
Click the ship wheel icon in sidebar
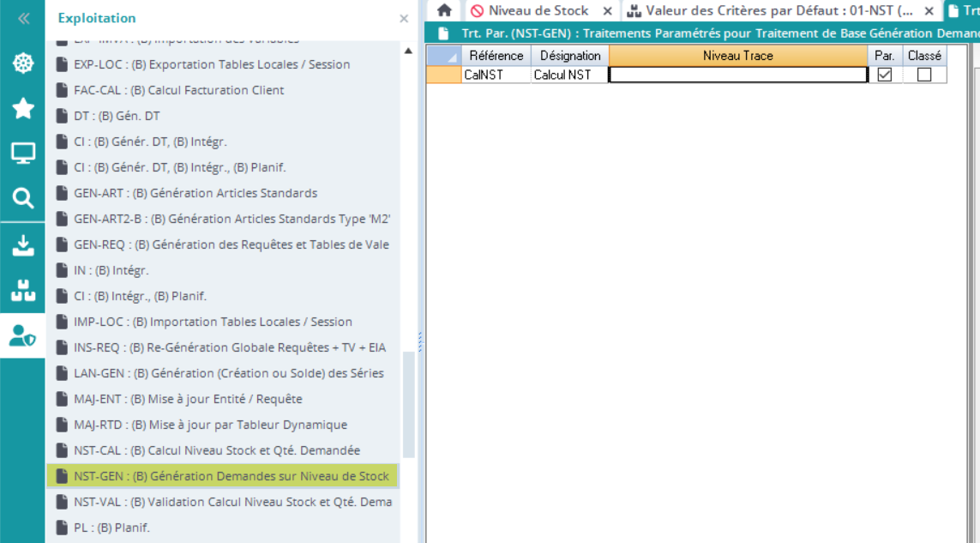(23, 63)
